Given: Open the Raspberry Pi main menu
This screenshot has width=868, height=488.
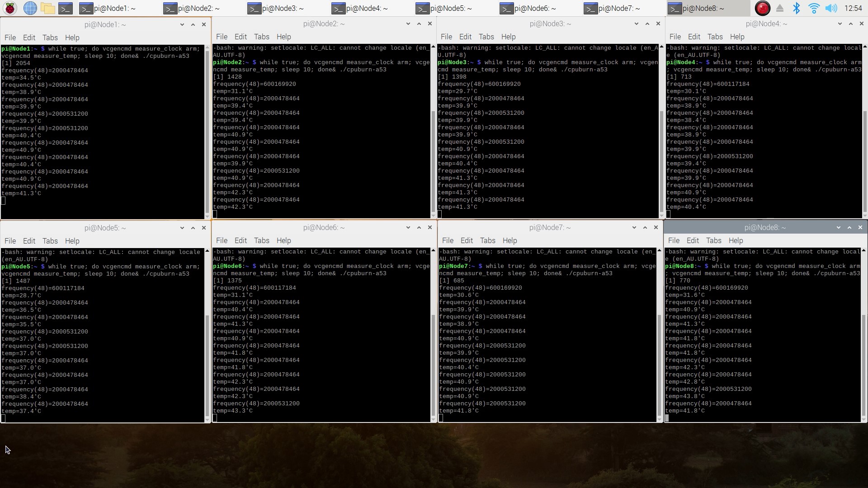Looking at the screenshot, I should tap(10, 8).
